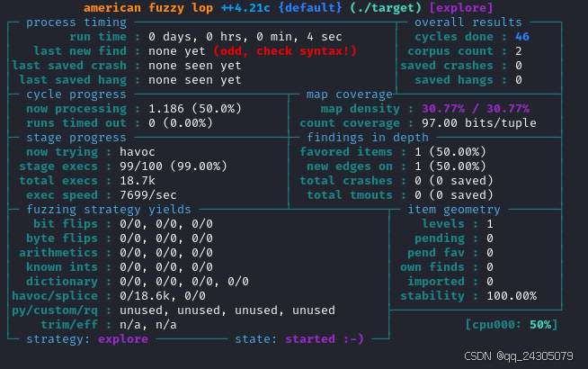The image size is (588, 369).
Task: Click dictionary value '0/0, 0/0, 0/0, 0/0'
Action: click(184, 282)
